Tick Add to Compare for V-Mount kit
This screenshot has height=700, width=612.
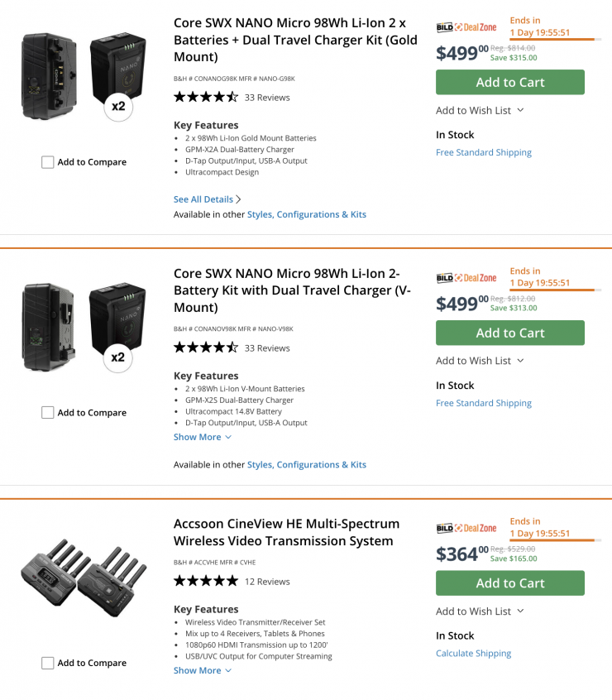(48, 412)
